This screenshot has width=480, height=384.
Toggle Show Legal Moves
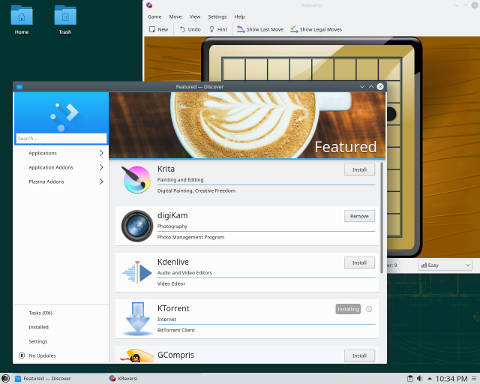[316, 29]
